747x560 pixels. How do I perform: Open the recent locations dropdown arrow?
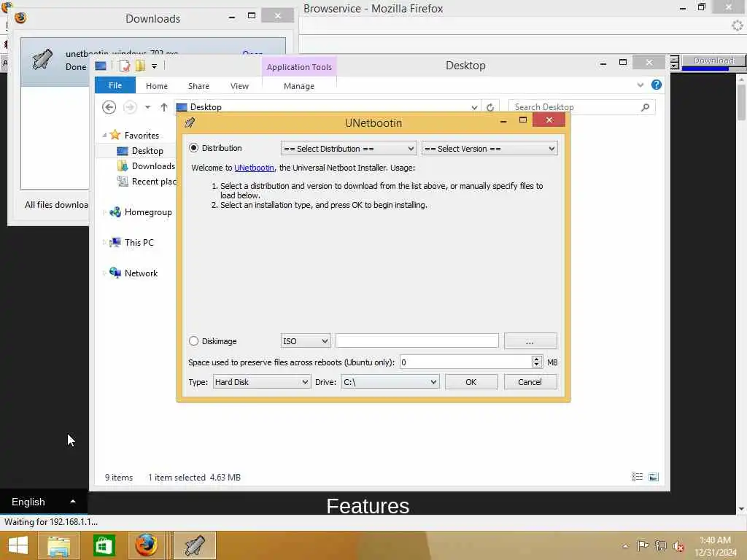tap(147, 107)
